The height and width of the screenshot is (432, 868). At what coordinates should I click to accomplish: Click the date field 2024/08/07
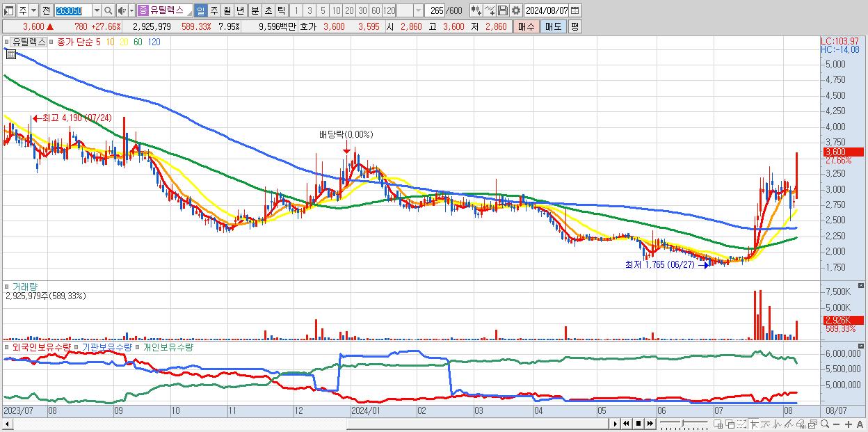[547, 10]
